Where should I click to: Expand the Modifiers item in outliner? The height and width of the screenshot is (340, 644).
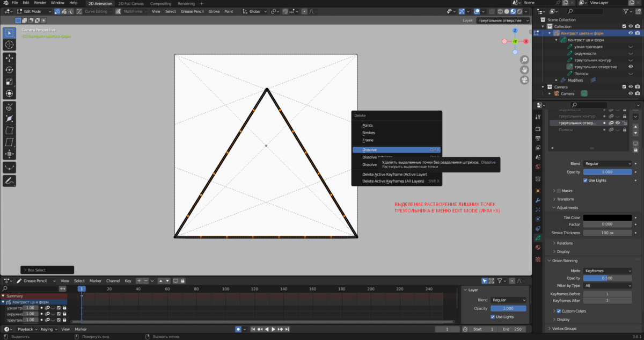556,80
